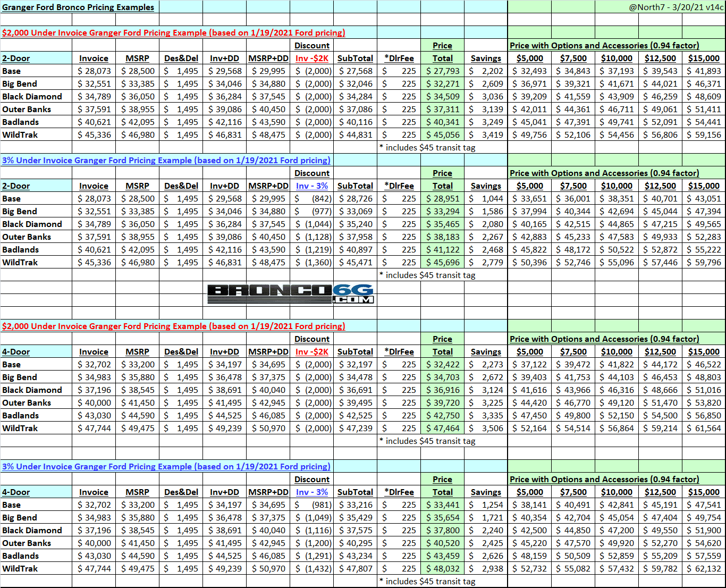Click the cell showing "$ 59,156"
Image resolution: width=726 pixels, height=588 pixels.
point(704,135)
